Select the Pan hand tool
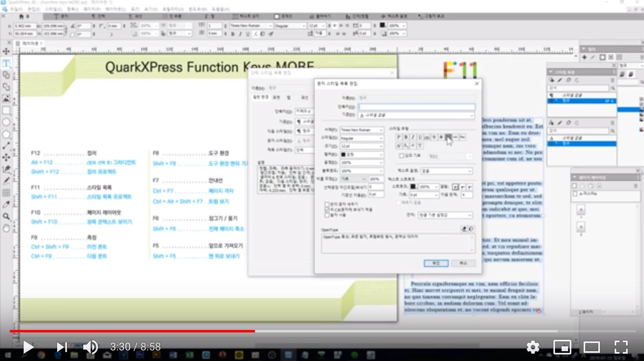644x361 pixels. (6, 228)
